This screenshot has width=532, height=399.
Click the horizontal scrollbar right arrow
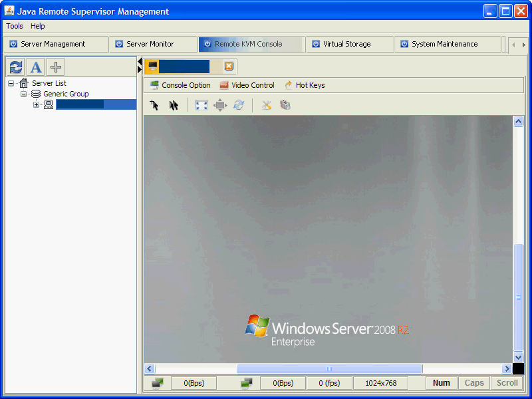[507, 368]
